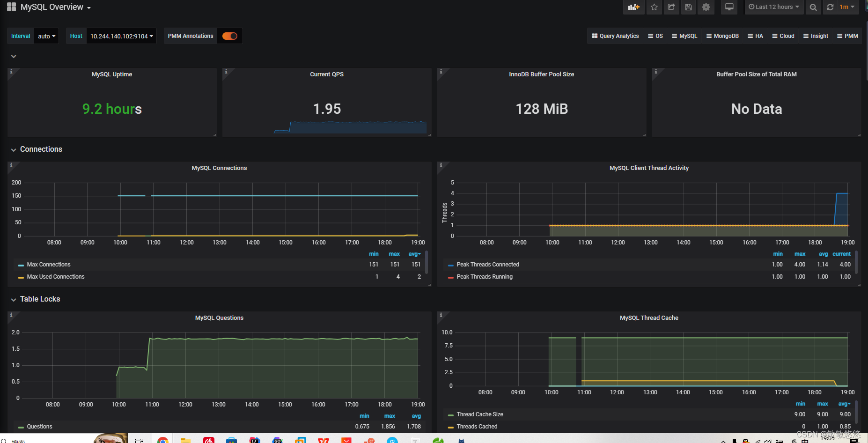
Task: Open the PMM dashboards menu
Action: pos(847,36)
